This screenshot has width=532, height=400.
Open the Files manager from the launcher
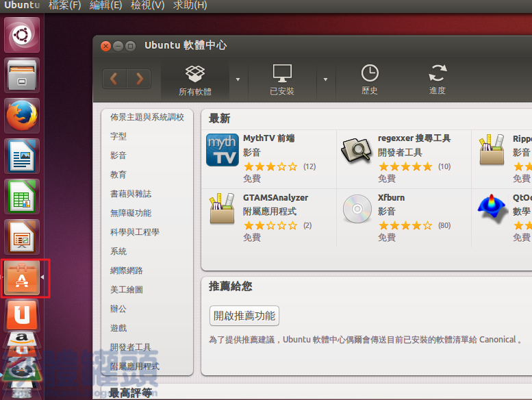pyautogui.click(x=22, y=75)
